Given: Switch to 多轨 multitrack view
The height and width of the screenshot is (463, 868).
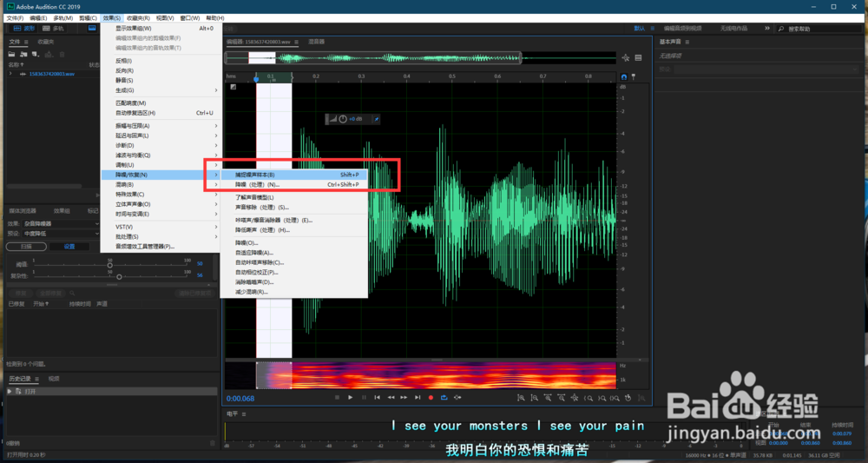Looking at the screenshot, I should [x=53, y=29].
